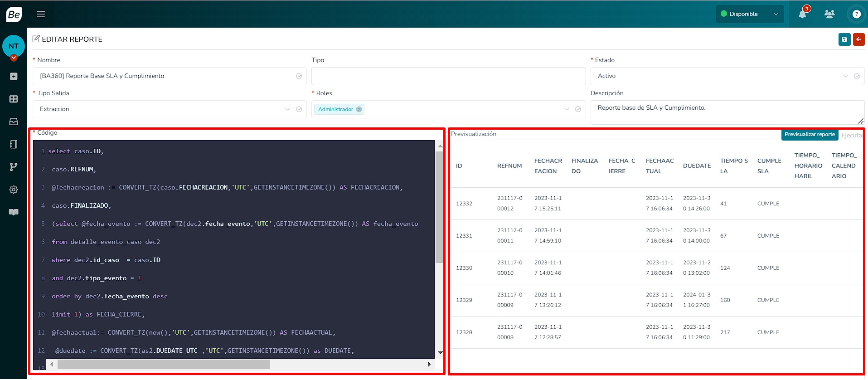Save the report with the disk icon
Image resolution: width=868 pixels, height=380 pixels.
[844, 39]
